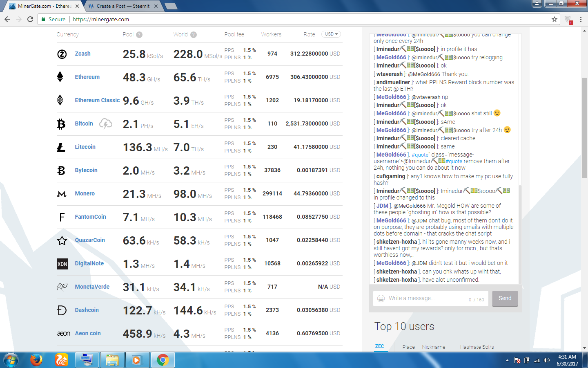
Task: Click the World column help icon
Action: [194, 35]
